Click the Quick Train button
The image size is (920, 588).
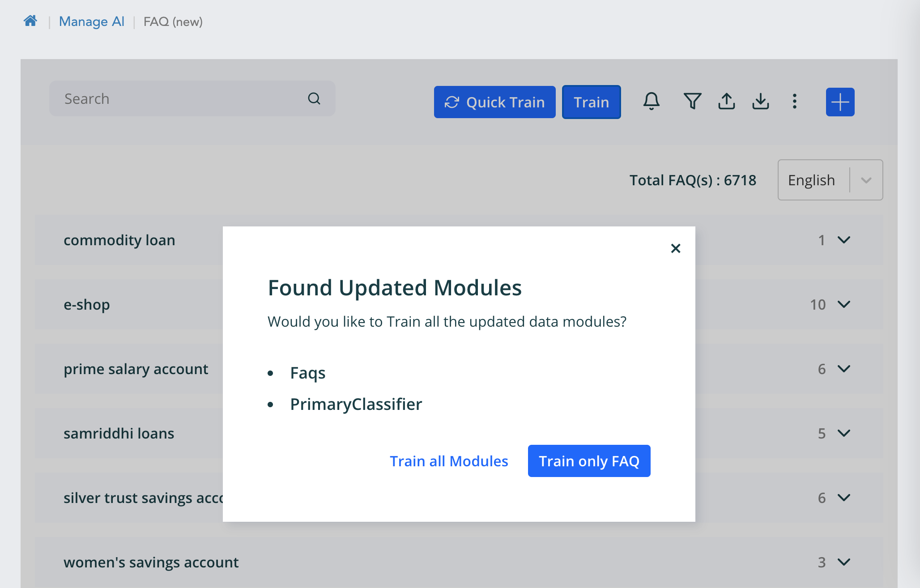[494, 102]
